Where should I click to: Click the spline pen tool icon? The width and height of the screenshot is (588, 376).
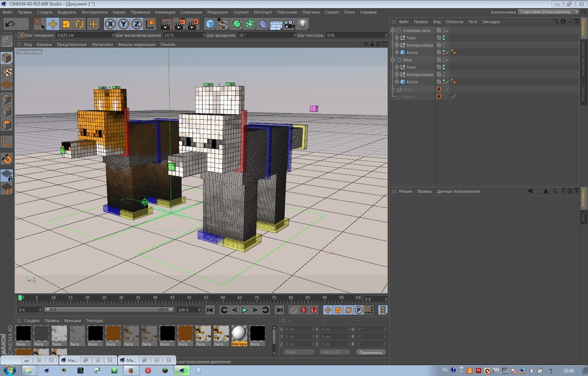pyautogui.click(x=222, y=23)
